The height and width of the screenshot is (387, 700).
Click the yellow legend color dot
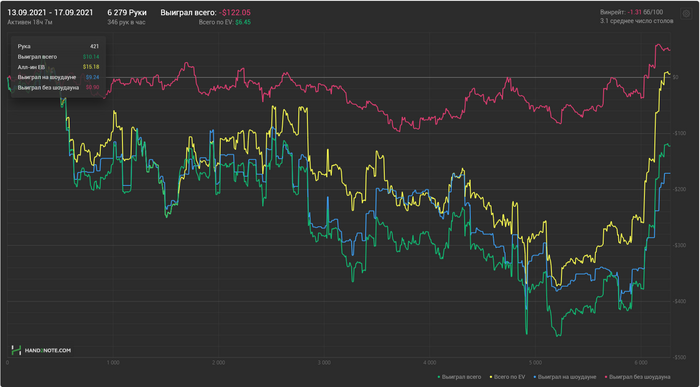(x=491, y=378)
